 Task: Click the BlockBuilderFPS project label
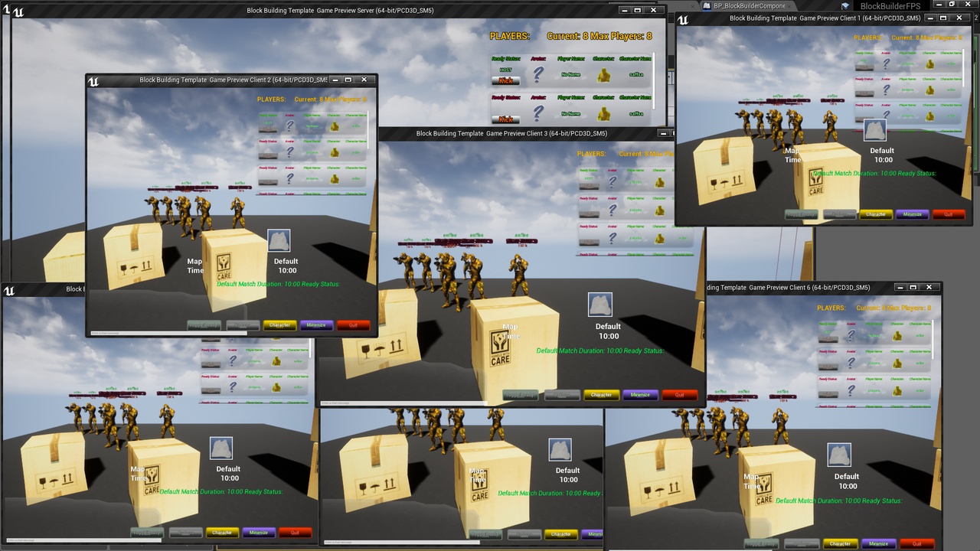[x=890, y=5]
